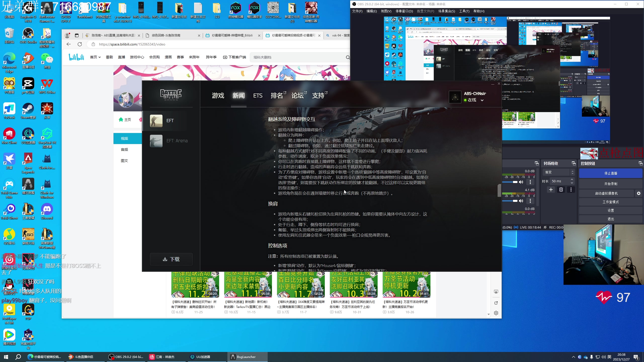The image size is (644, 362).
Task: Open the 场景集合(S) menu in OBS
Action: click(x=447, y=11)
